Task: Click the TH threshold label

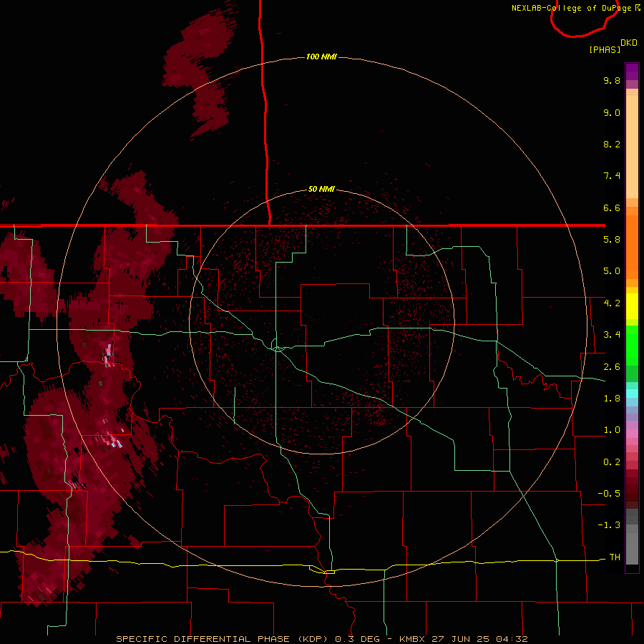Action: (x=615, y=557)
